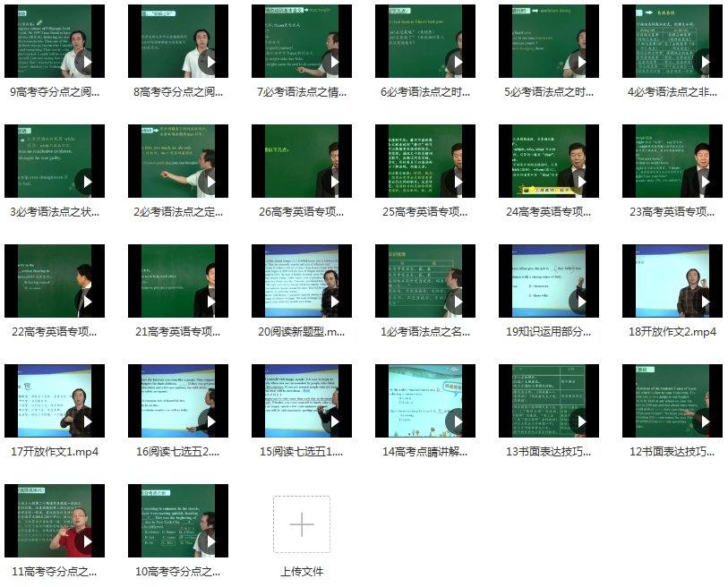The image size is (728, 587).
Task: Click file name 13书面表达技巧
Action: pos(548,452)
